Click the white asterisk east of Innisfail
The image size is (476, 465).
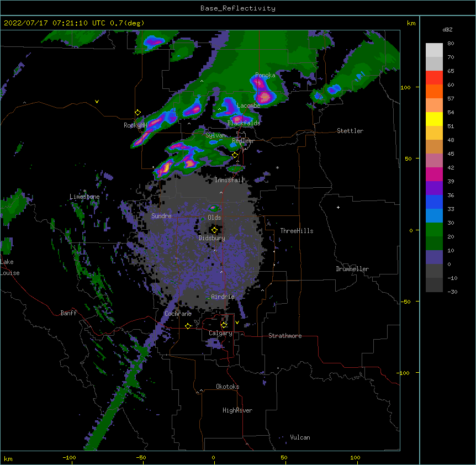(x=277, y=168)
